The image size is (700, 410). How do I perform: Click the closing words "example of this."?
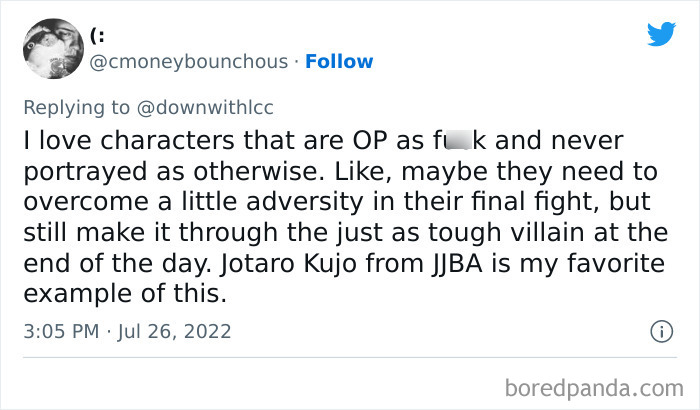click(x=125, y=294)
